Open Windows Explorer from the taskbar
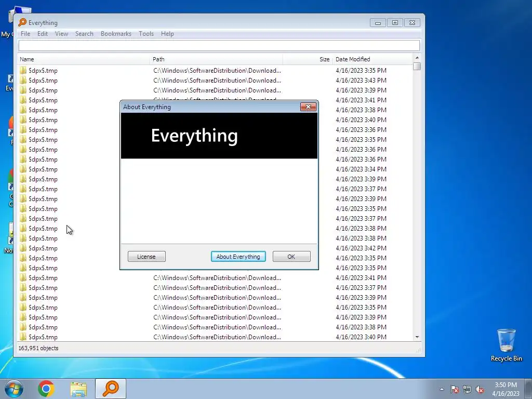 click(78, 389)
